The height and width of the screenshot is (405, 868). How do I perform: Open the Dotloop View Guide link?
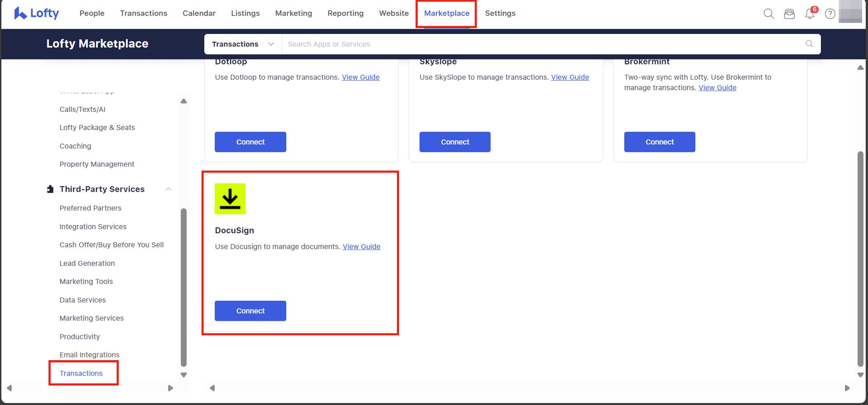click(x=361, y=77)
